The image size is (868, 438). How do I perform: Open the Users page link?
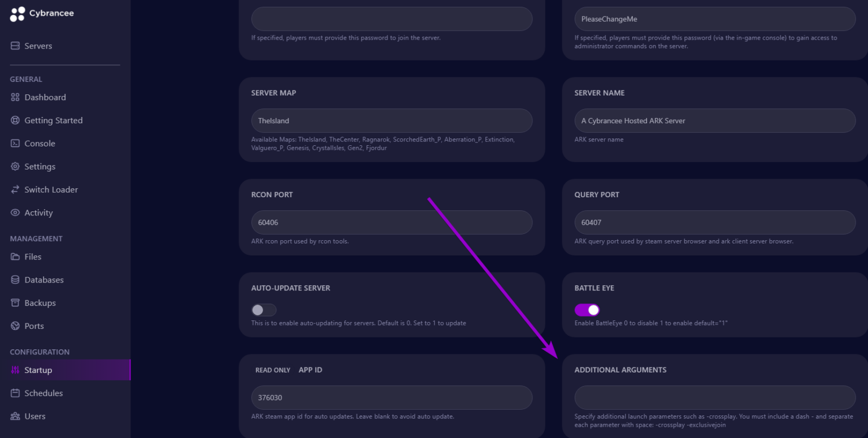[x=34, y=417]
